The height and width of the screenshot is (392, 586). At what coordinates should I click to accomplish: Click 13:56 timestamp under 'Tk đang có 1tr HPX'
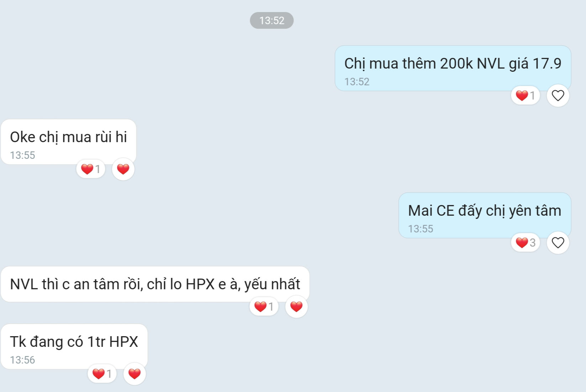coord(22,360)
